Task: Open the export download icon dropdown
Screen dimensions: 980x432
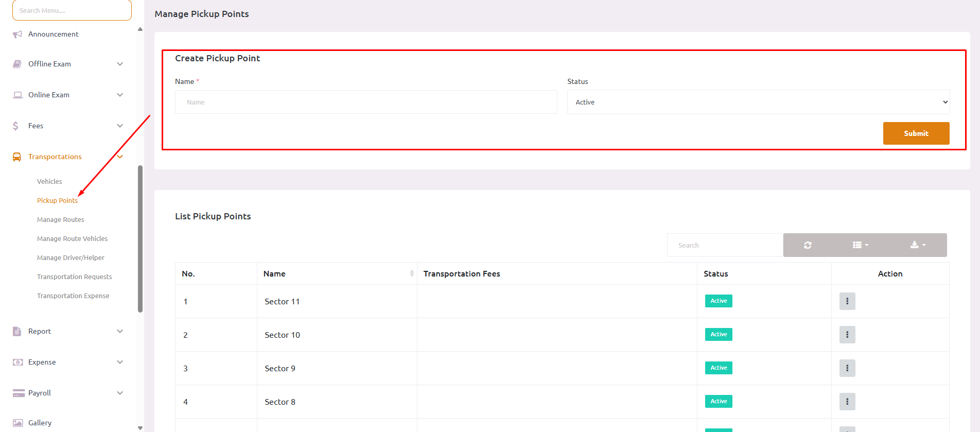Action: [918, 245]
